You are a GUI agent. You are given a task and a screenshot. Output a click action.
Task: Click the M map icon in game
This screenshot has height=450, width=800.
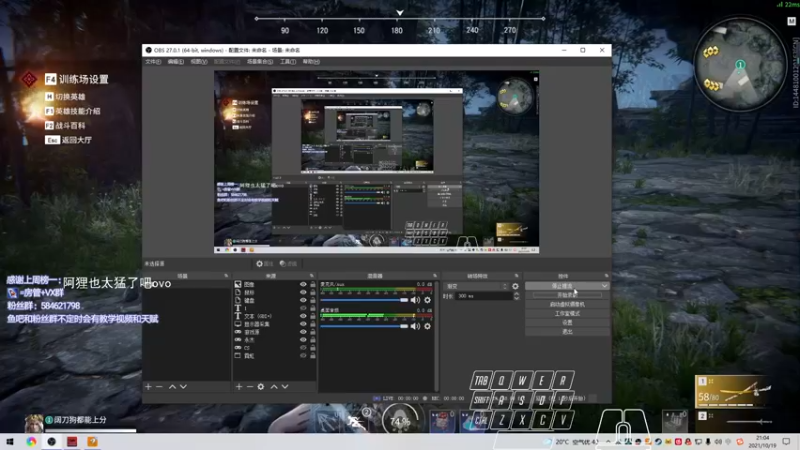[x=791, y=21]
